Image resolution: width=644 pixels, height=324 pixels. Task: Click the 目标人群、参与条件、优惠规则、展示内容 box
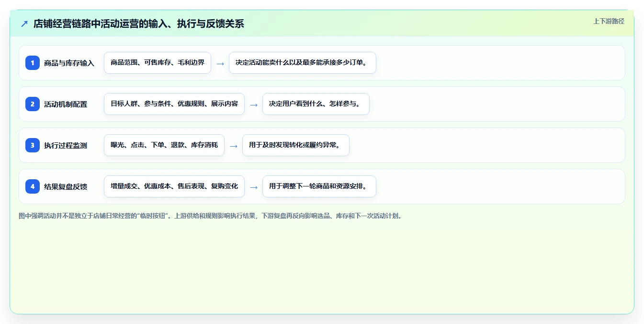click(174, 104)
